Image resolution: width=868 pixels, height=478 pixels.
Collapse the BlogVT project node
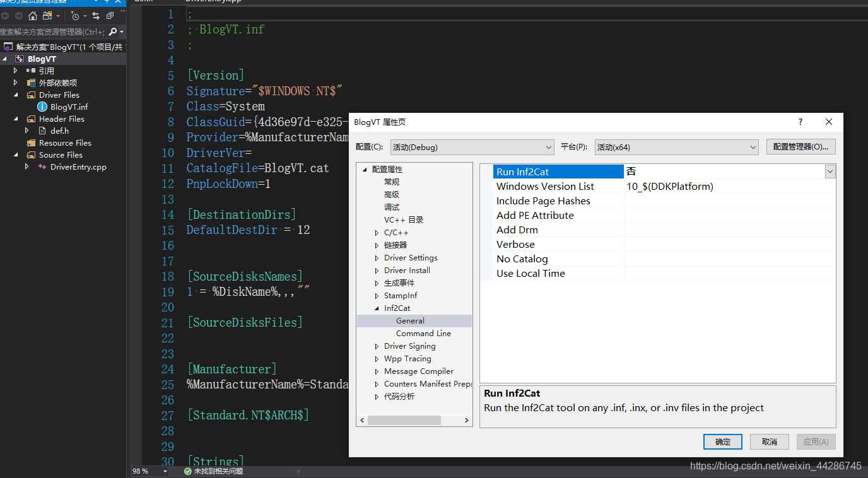[5, 59]
